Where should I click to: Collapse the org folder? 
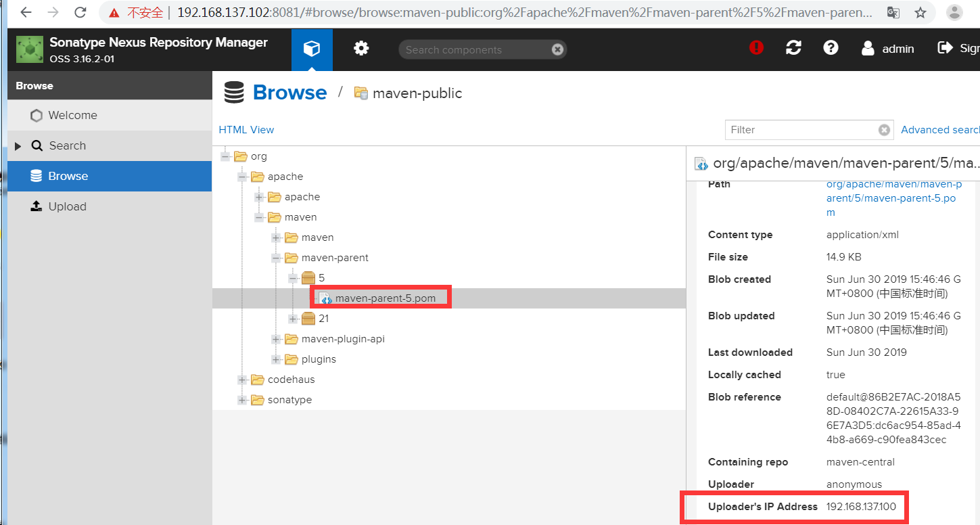pyautogui.click(x=225, y=156)
